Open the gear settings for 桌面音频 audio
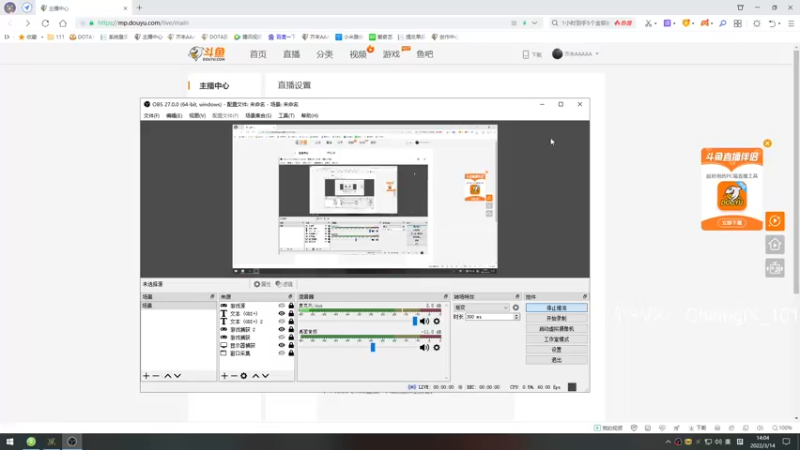This screenshot has width=800, height=450. pyautogui.click(x=437, y=347)
